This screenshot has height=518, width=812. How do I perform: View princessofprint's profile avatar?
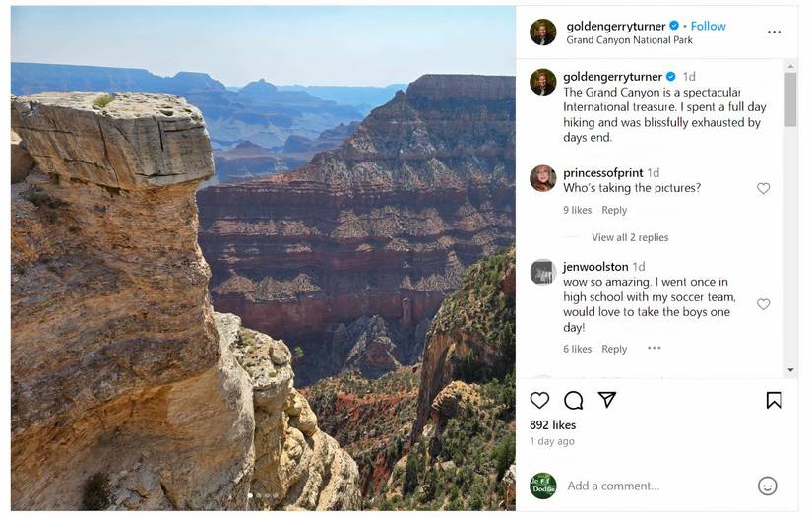point(543,178)
